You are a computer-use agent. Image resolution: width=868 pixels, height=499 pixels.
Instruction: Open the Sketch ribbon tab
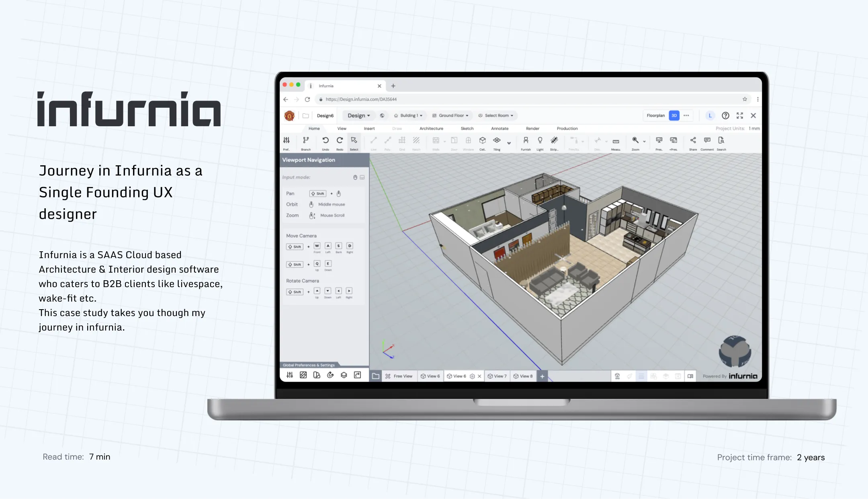click(467, 129)
